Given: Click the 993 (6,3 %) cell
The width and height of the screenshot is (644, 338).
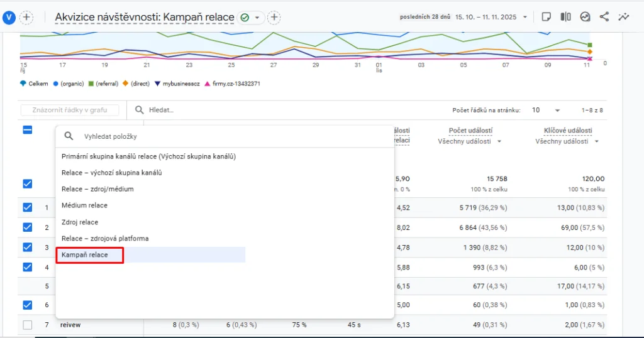Looking at the screenshot, I should coord(489,268).
